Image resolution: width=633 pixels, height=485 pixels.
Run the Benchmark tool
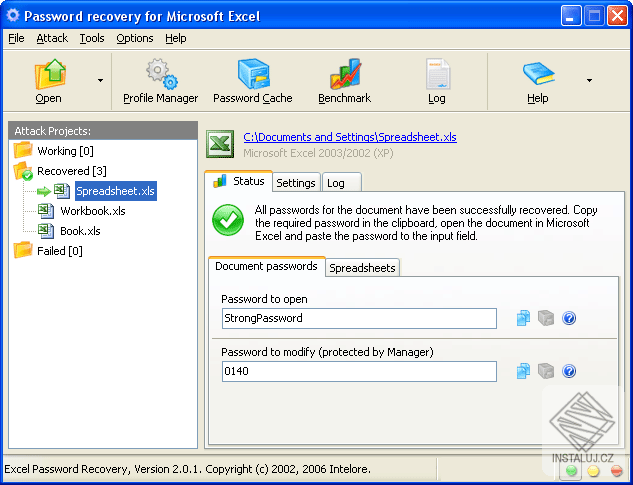click(344, 82)
